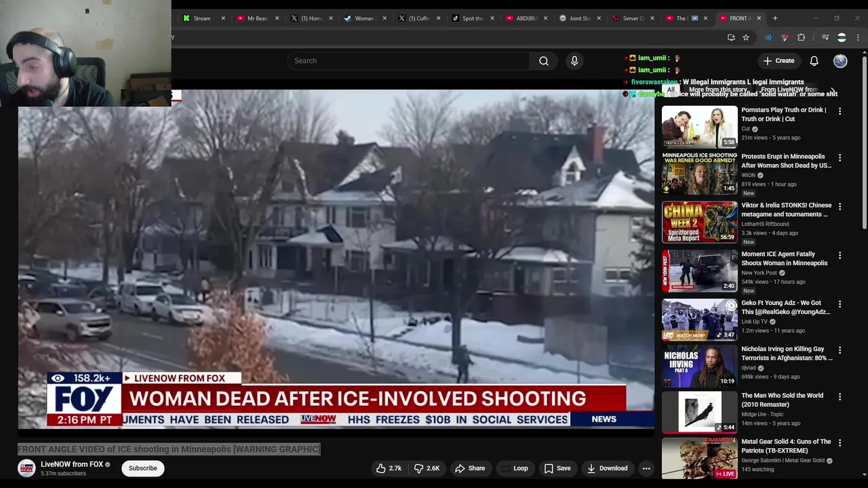
Task: Click inside the YouTube Search field
Action: [x=409, y=61]
